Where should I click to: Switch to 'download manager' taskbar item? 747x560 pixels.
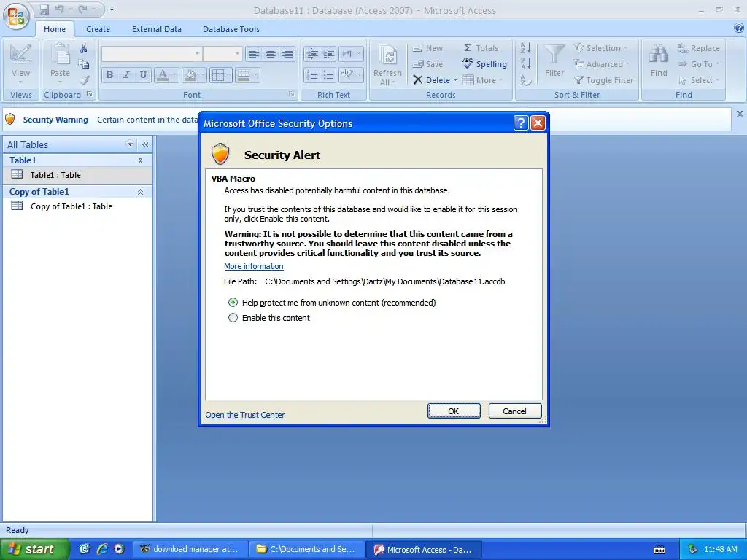pos(189,549)
